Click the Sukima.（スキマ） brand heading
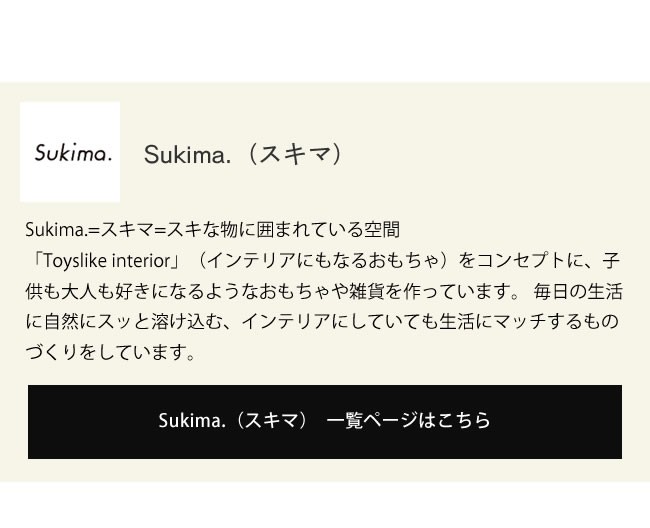 (x=243, y=154)
